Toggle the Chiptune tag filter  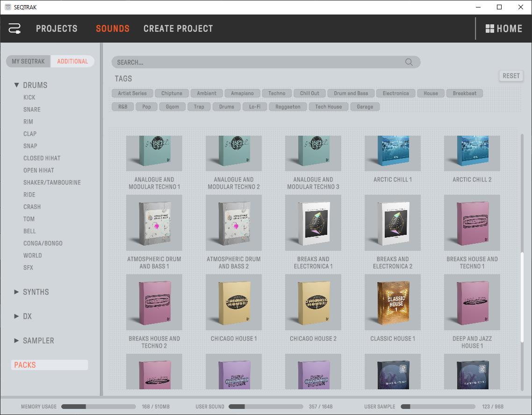pos(172,94)
